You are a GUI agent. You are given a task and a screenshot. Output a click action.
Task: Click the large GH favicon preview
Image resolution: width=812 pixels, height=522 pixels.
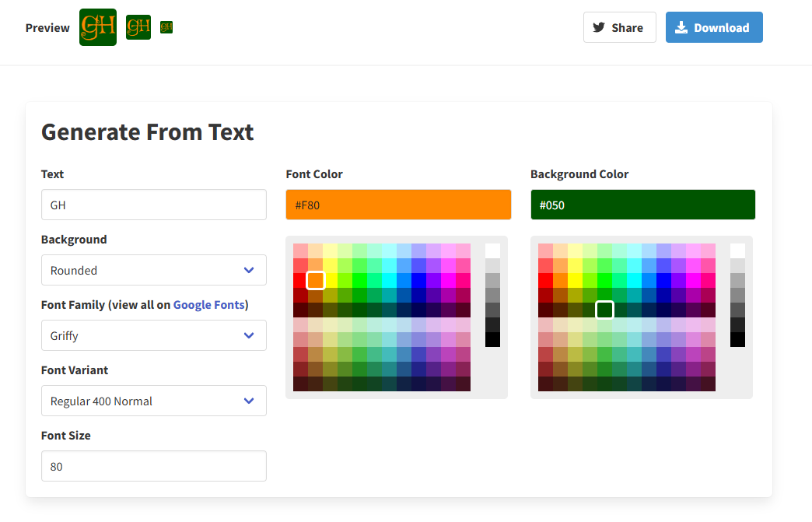pyautogui.click(x=98, y=27)
